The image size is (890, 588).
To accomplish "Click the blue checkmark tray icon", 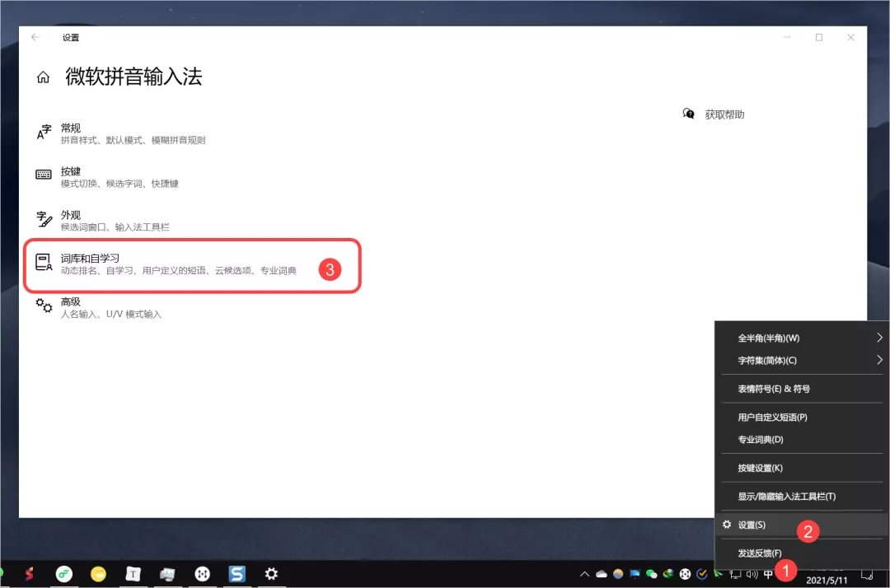I will coord(701,574).
